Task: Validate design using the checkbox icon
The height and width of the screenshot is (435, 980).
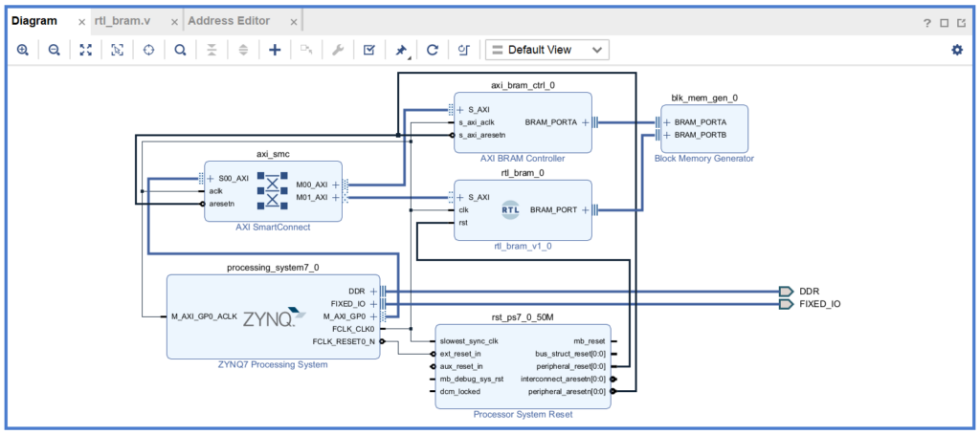Action: point(368,50)
